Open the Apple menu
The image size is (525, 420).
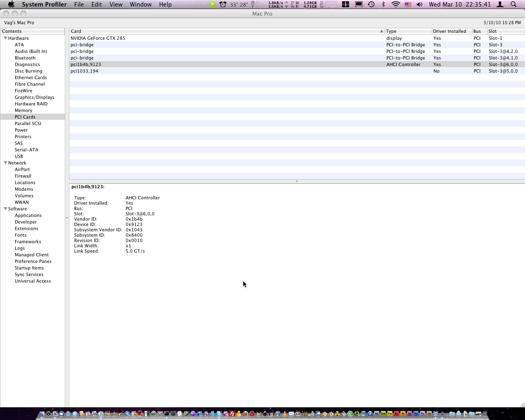pyautogui.click(x=11, y=5)
